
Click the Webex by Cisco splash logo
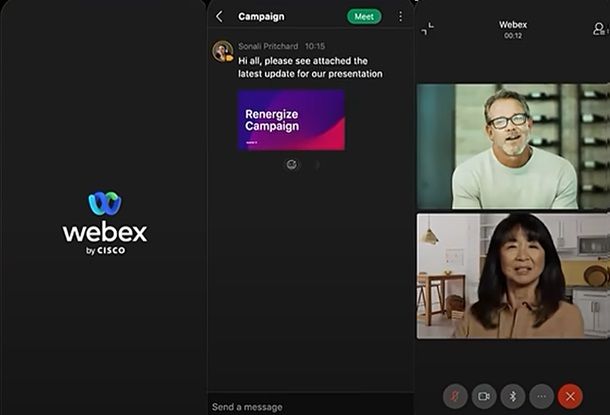point(105,223)
